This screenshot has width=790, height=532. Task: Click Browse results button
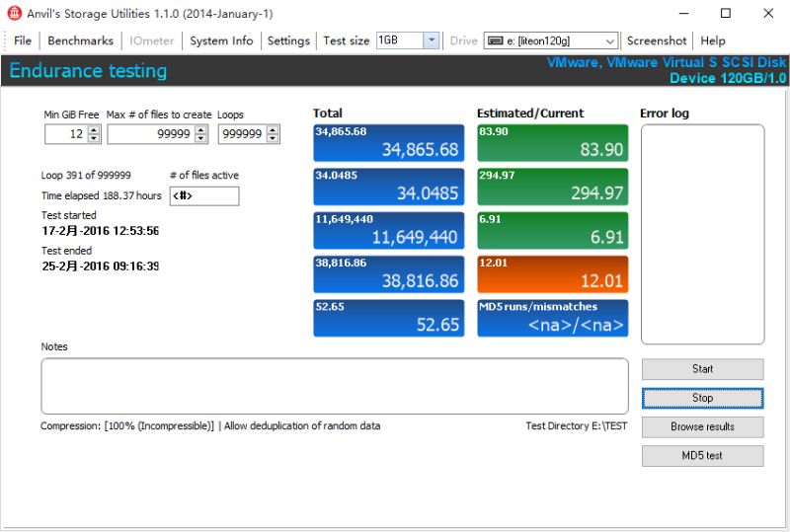click(702, 426)
